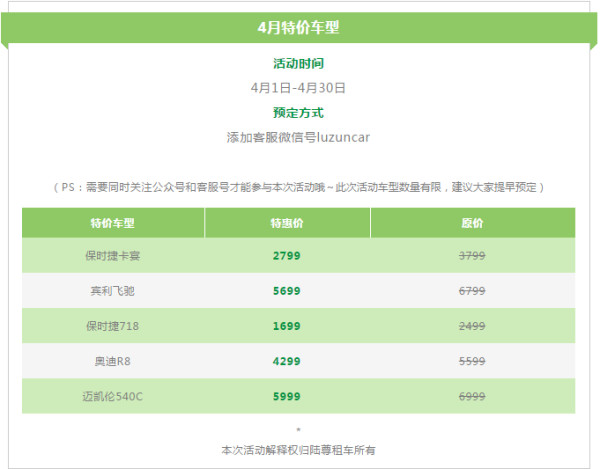This screenshot has height=469, width=600.
Task: Select the 预定方式 heading
Action: point(298,113)
